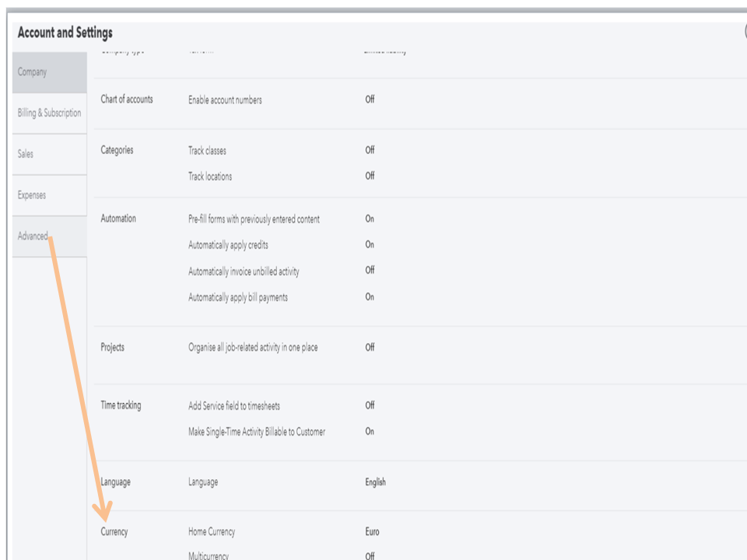Click Pre-fill forms with previously entered content
Screen dimensions: 747x560
254,219
